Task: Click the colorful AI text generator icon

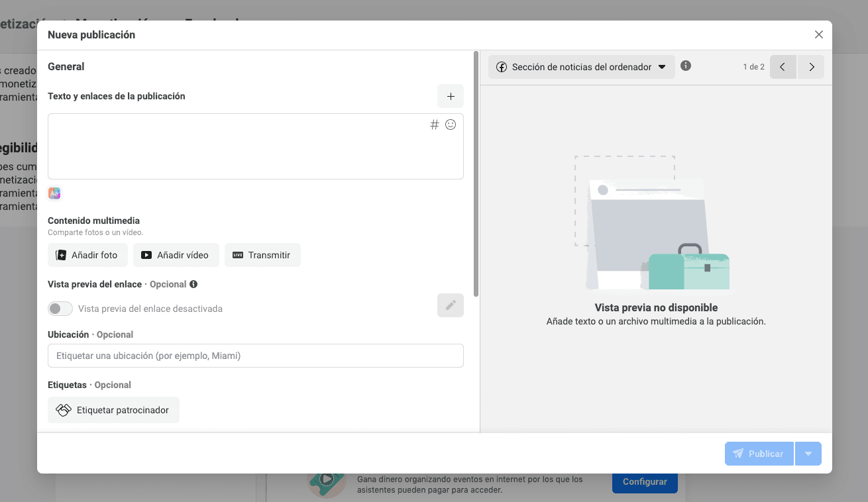Action: [54, 193]
